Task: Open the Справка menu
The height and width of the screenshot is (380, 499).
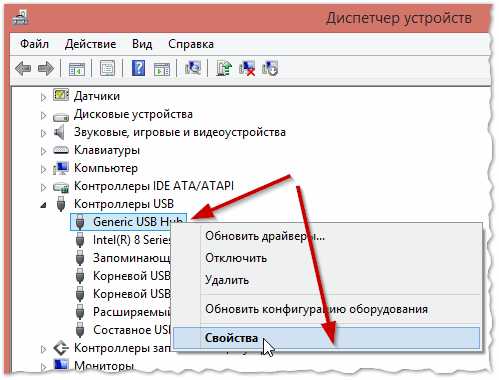Action: (x=191, y=44)
